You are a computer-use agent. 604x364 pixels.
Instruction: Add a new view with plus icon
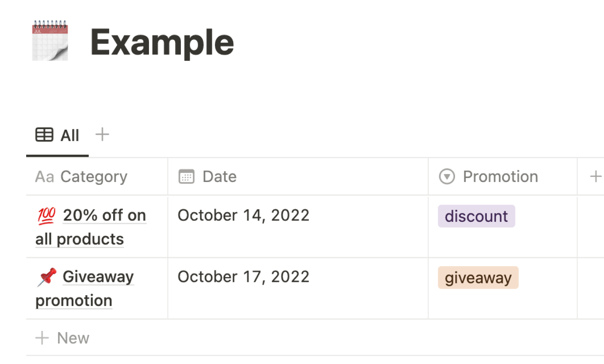click(102, 134)
